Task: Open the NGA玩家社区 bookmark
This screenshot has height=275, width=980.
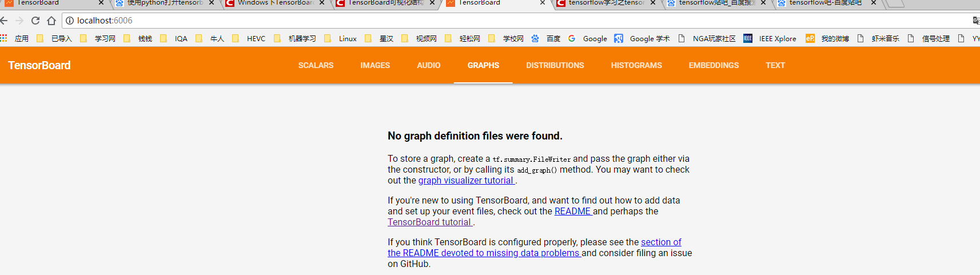Action: coord(707,38)
